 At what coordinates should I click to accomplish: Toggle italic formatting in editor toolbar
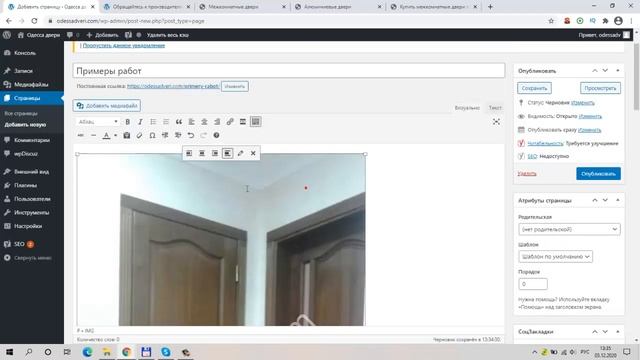point(140,122)
